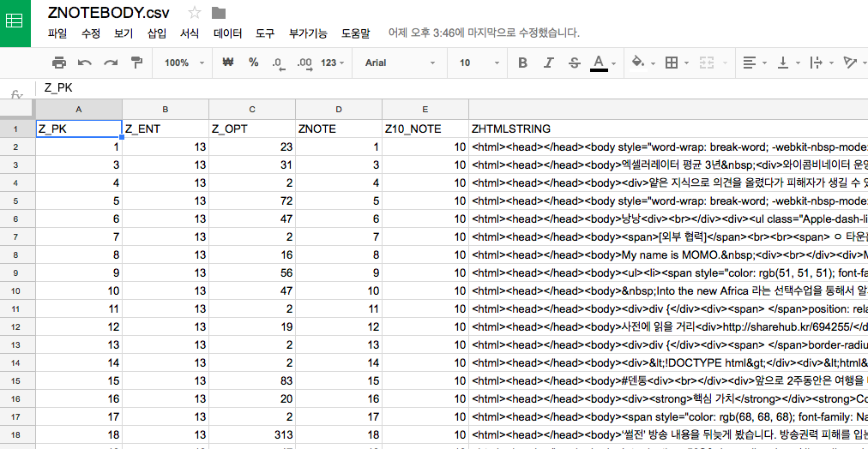868x449 pixels.
Task: Select column E header
Action: (x=425, y=110)
